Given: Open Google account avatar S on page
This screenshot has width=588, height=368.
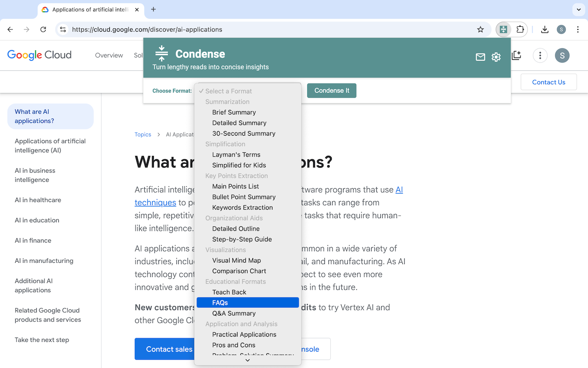Looking at the screenshot, I should pos(562,56).
